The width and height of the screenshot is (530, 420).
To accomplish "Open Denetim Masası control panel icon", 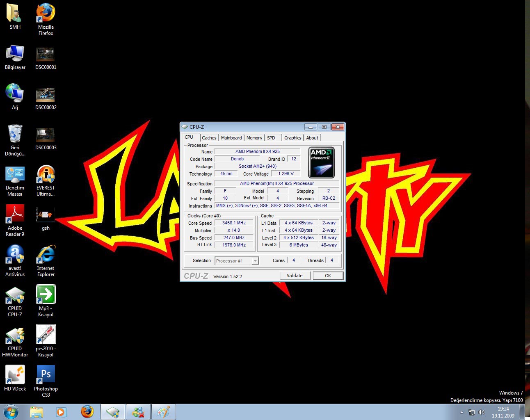I will [15, 180].
